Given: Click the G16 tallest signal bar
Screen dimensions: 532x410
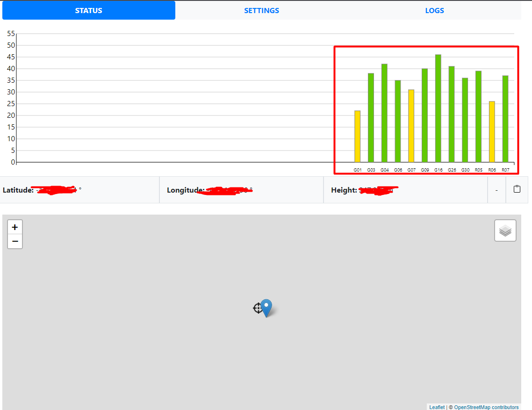Looking at the screenshot, I should [438, 108].
